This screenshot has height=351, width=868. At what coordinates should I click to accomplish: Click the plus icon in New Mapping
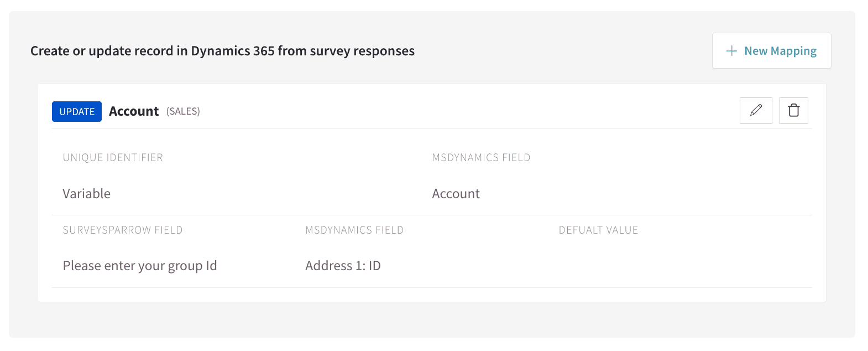[x=731, y=51]
